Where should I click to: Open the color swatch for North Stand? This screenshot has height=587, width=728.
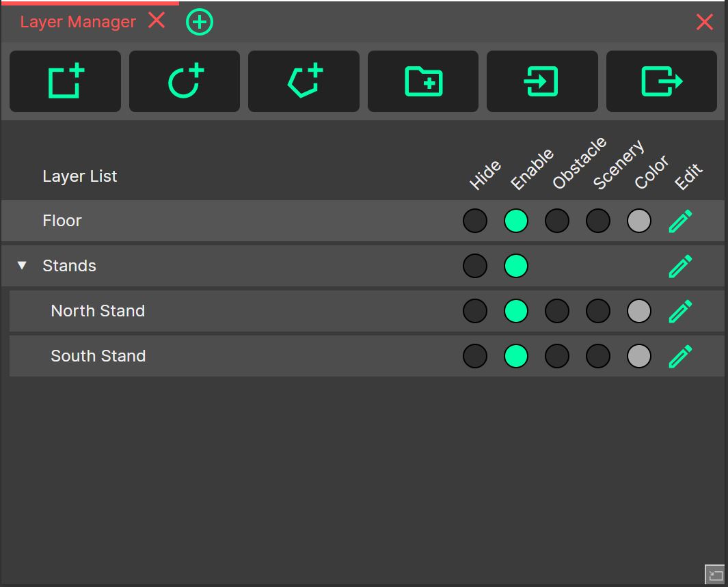639,311
